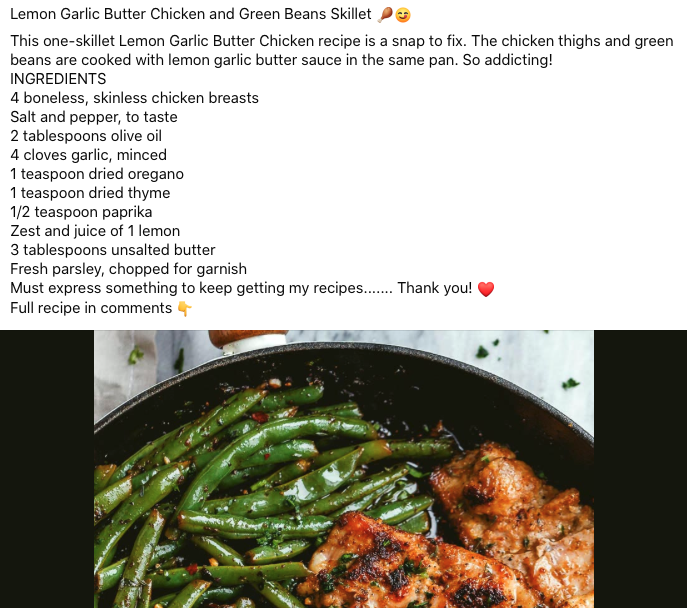Image resolution: width=687 pixels, height=608 pixels.
Task: Click the wooden skillet handle in photo
Action: pyautogui.click(x=248, y=339)
